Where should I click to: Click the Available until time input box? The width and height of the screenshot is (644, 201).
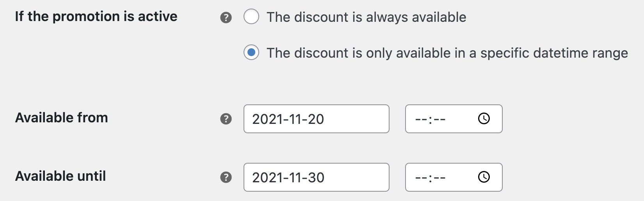[x=454, y=177]
